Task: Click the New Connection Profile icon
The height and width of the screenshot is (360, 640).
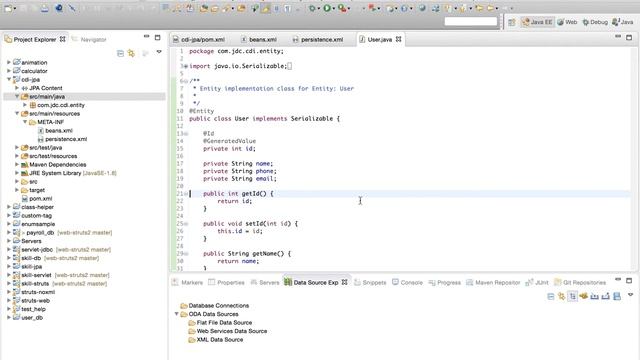Action: [584, 296]
